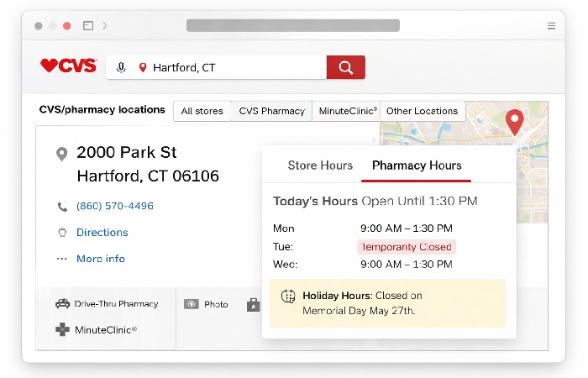588x378 pixels.
Task: Click the Holiday Hours Memorial Day notice
Action: click(387, 303)
